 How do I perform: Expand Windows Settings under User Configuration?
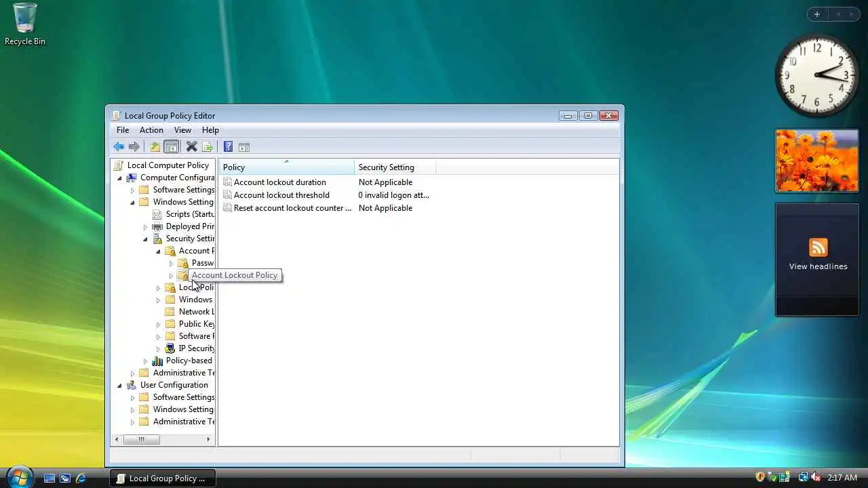pos(133,409)
